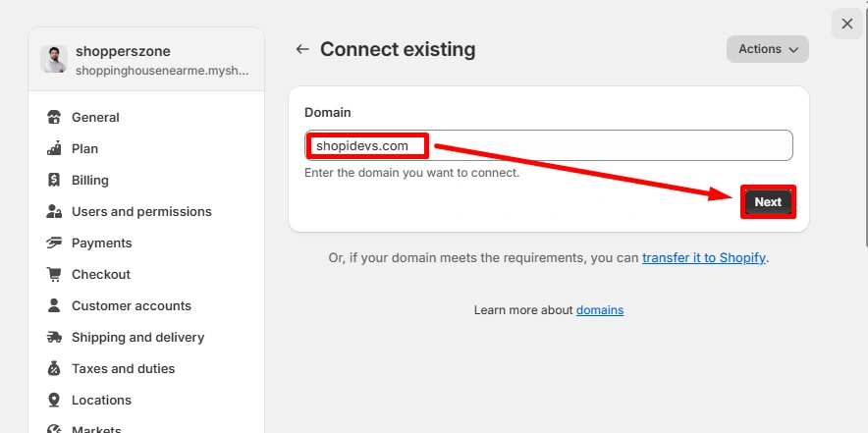This screenshot has width=868, height=433.
Task: Click the Next button
Action: pyautogui.click(x=768, y=202)
